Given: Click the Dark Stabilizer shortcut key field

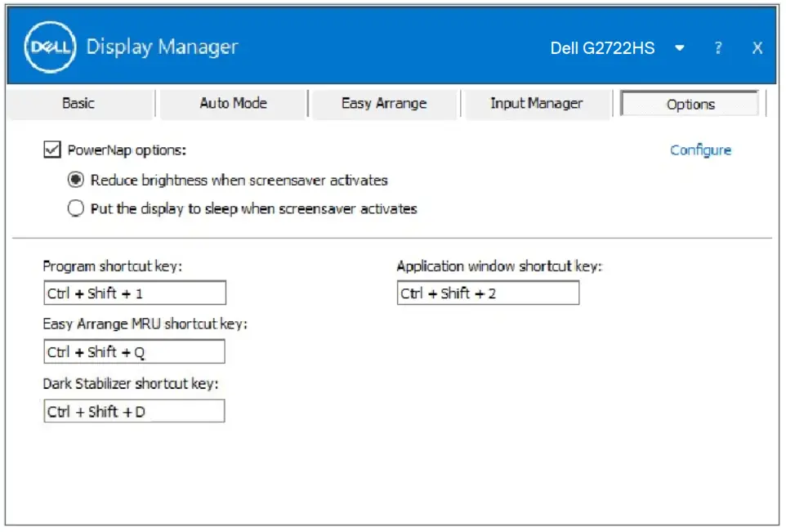Looking at the screenshot, I should tap(134, 411).
